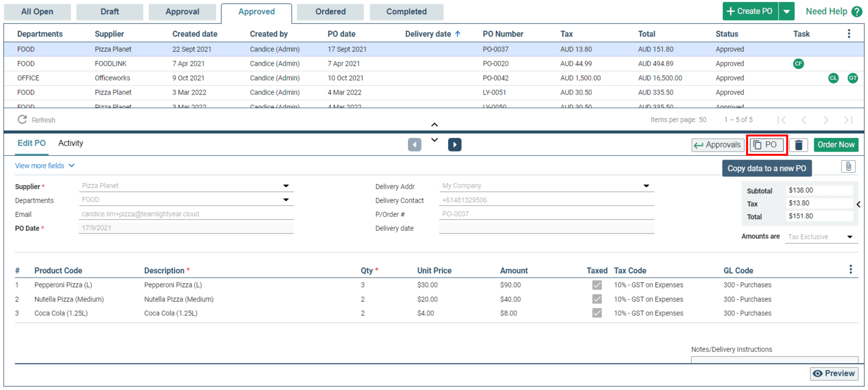Toggle Taxed checkbox for Coca Cola
Viewport: 868px width, 390px height.
pos(597,313)
